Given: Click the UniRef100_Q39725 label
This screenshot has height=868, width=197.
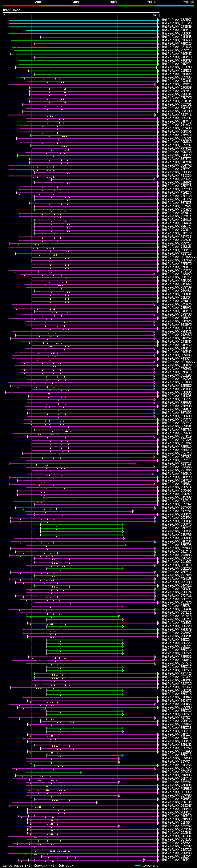Looking at the screenshot, I should pos(177,849).
